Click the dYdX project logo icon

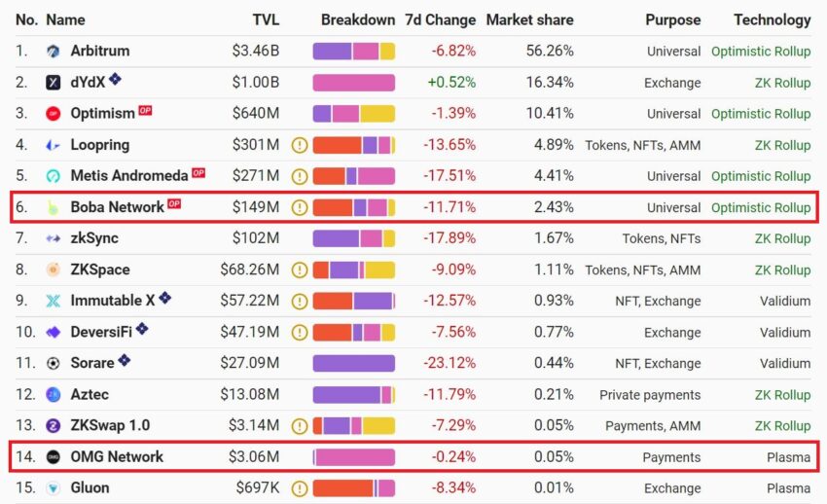click(53, 83)
